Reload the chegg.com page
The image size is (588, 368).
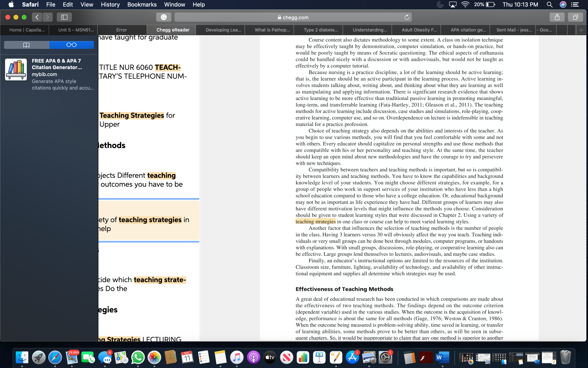click(x=407, y=17)
